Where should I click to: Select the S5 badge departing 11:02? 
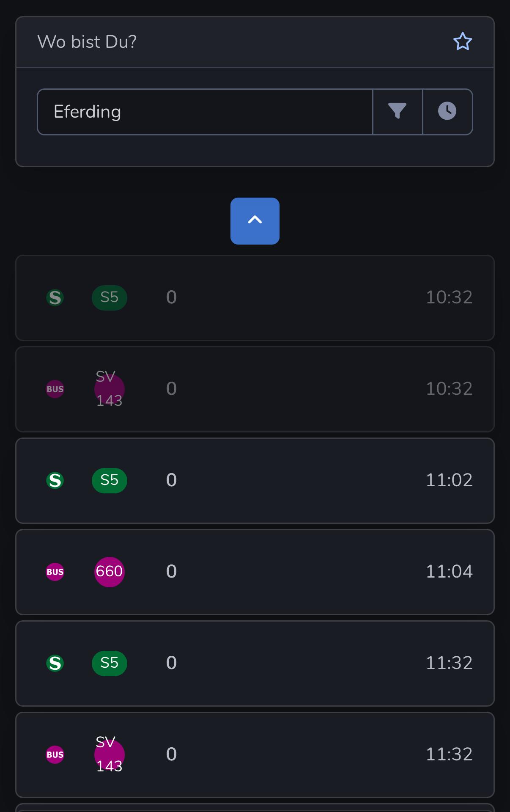[109, 481]
